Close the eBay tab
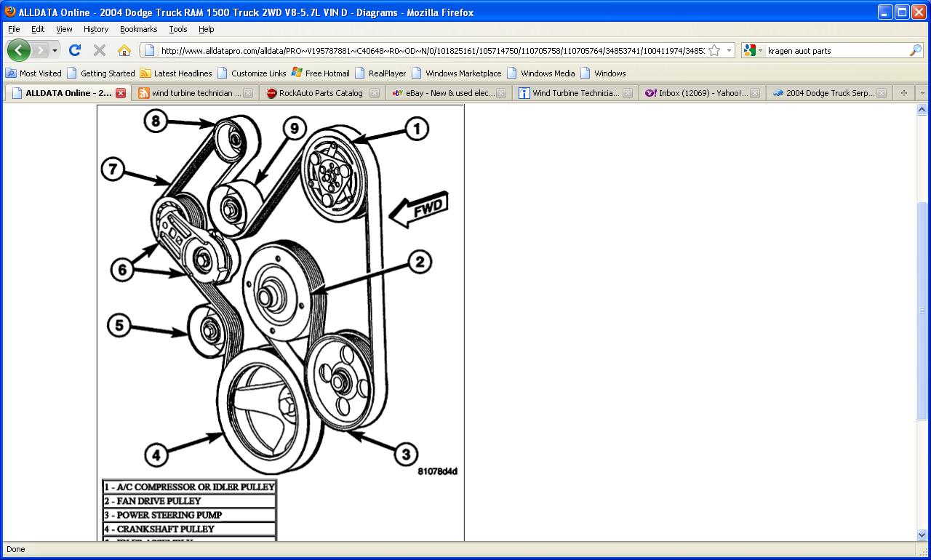This screenshot has height=560, width=931. pos(501,93)
